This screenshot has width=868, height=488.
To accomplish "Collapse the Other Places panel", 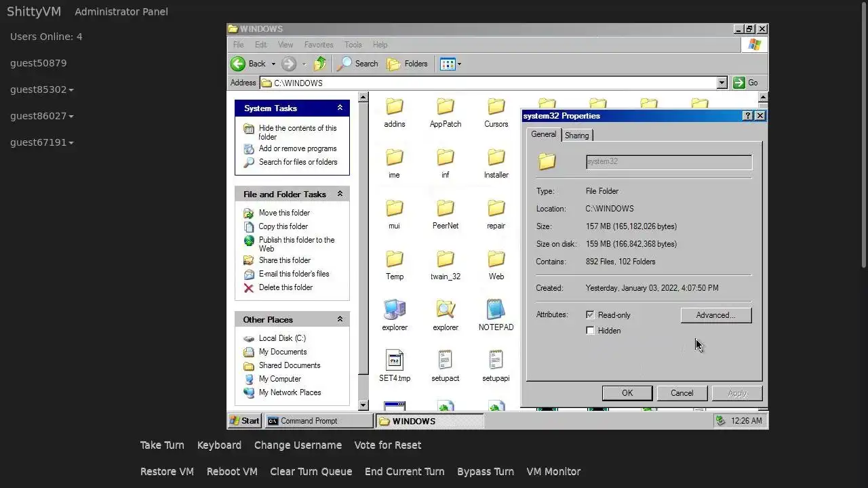I will [340, 319].
